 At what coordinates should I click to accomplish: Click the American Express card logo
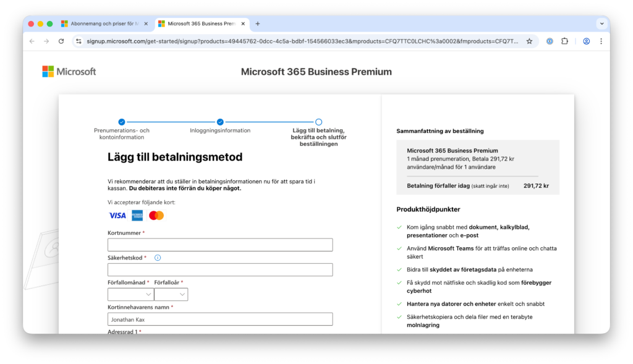pyautogui.click(x=137, y=216)
